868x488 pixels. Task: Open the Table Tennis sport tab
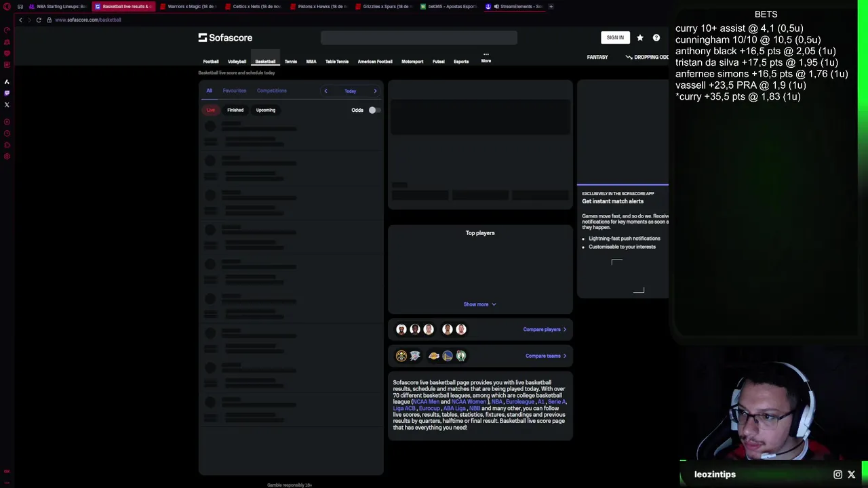[337, 62]
